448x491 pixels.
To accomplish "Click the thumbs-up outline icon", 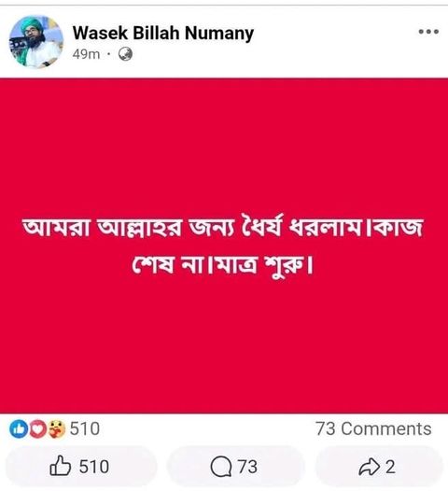I will pos(60,466).
